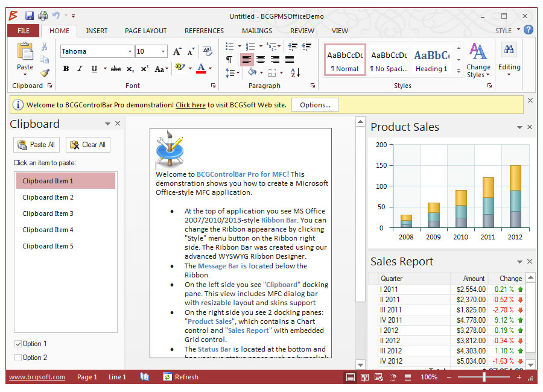Click the Clear Formatting icon
Image resolution: width=543 pixels, height=392 pixels.
point(208,51)
